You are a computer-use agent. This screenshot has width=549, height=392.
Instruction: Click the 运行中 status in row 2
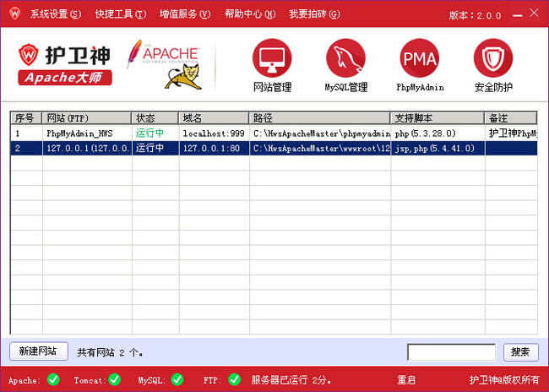pos(149,148)
